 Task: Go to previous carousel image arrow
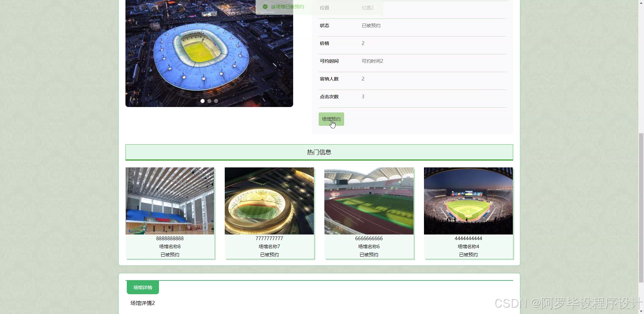click(x=137, y=23)
